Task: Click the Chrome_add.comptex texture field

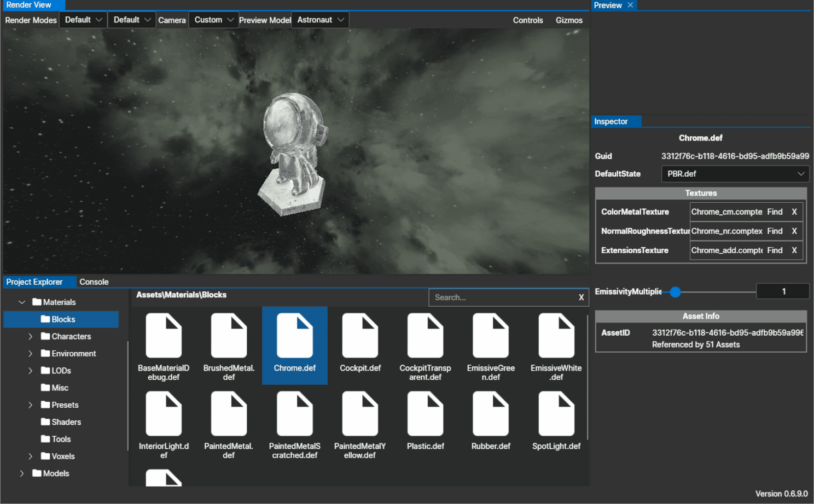Action: coord(726,250)
